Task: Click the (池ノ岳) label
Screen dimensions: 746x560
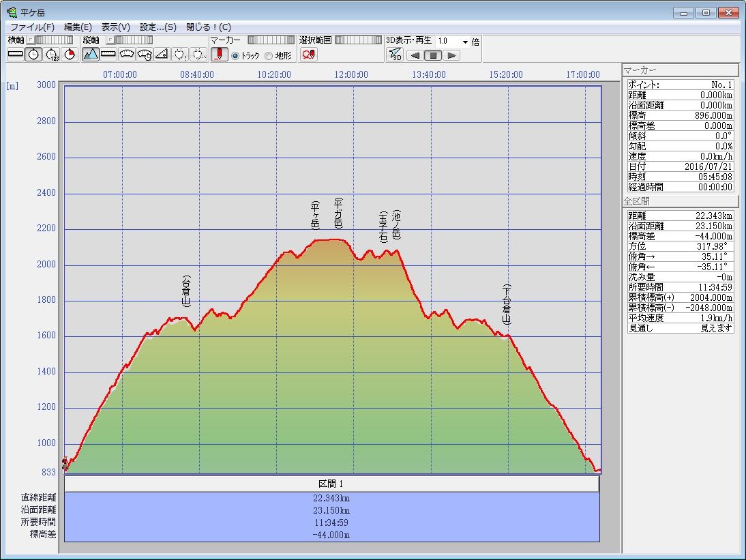Action: click(396, 224)
